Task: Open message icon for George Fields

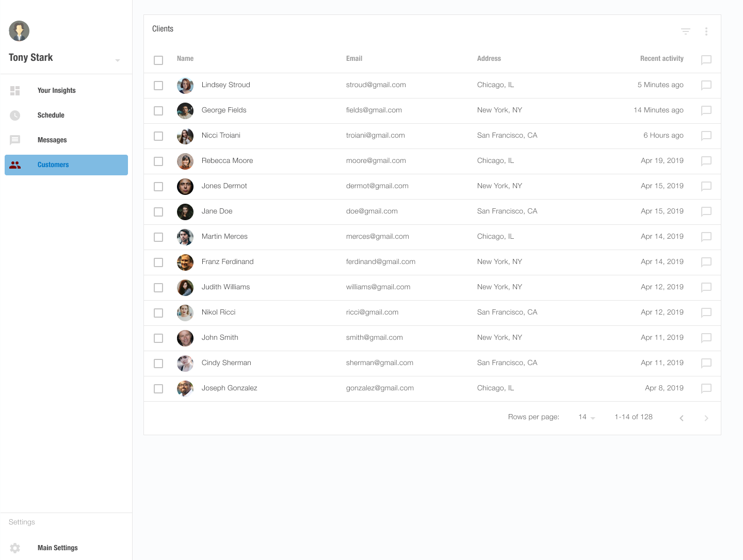Action: [x=706, y=110]
